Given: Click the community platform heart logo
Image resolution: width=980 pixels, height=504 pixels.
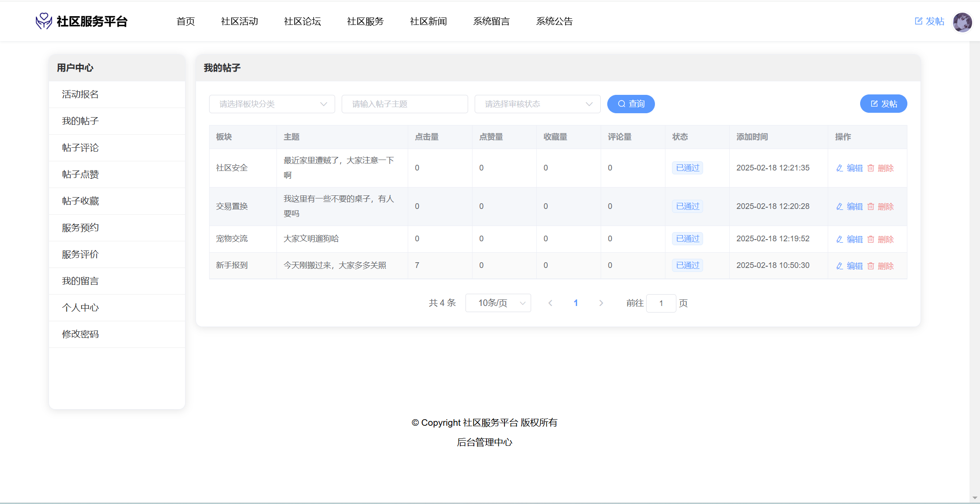Looking at the screenshot, I should (44, 21).
